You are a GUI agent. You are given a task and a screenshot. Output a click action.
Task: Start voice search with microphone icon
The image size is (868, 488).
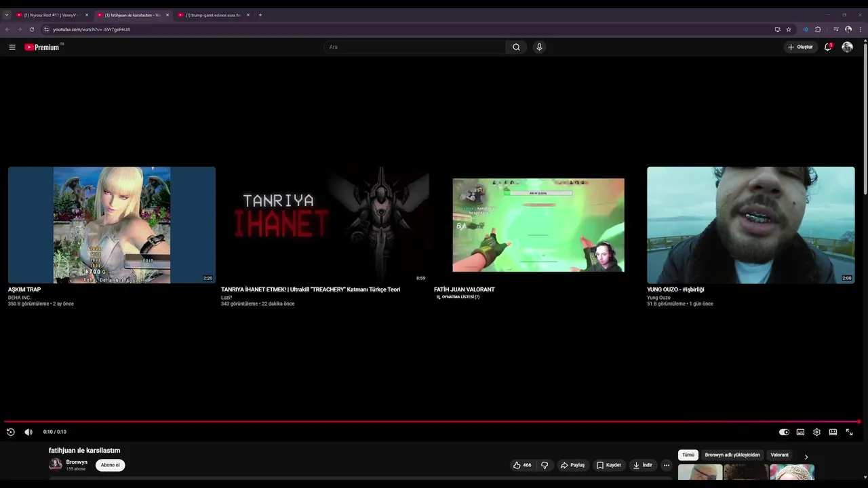(x=539, y=47)
